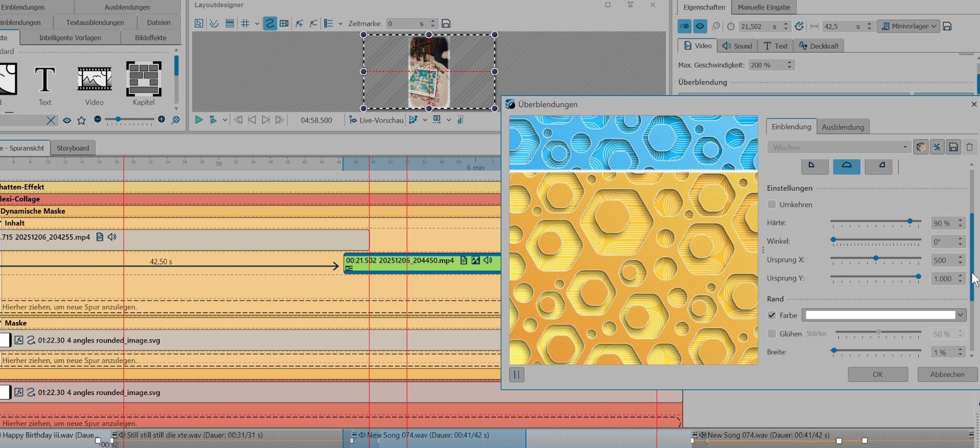Enable the Glühen checkbox

click(772, 334)
